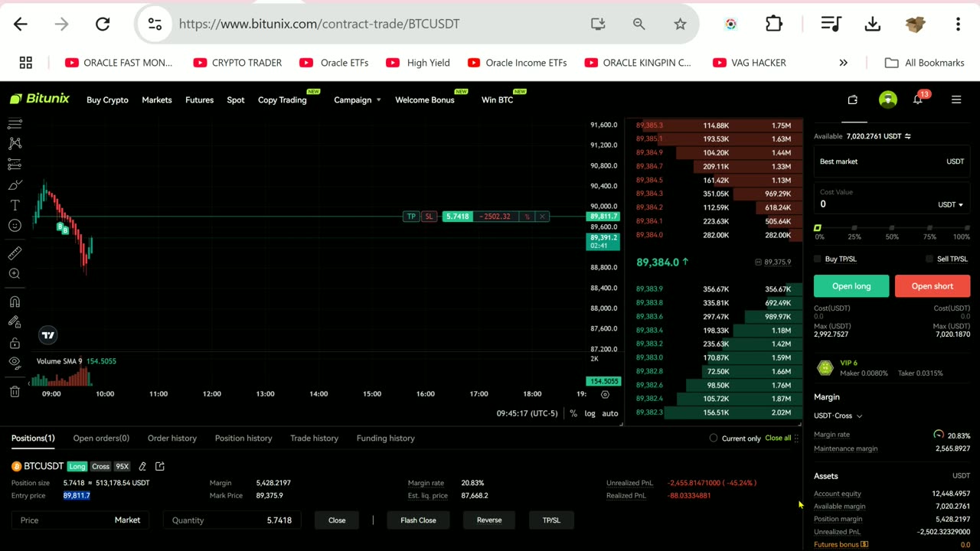Click the TradingView logo on chart
Screen dimensions: 980x551
point(48,335)
